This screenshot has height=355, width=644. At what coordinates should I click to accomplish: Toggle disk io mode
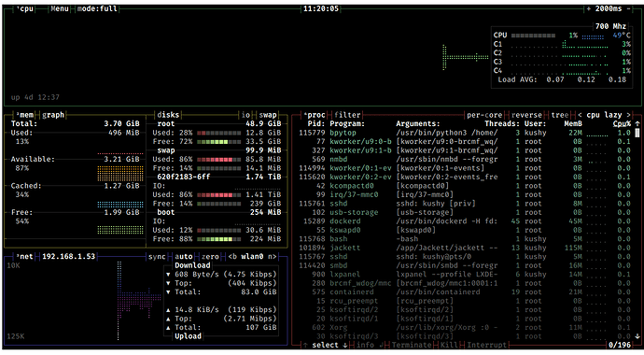pyautogui.click(x=245, y=115)
